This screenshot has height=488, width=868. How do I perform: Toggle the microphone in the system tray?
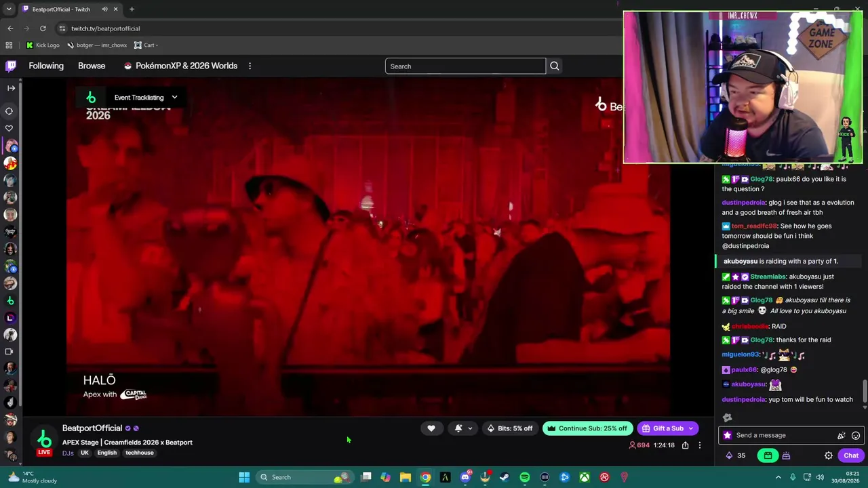point(793,477)
